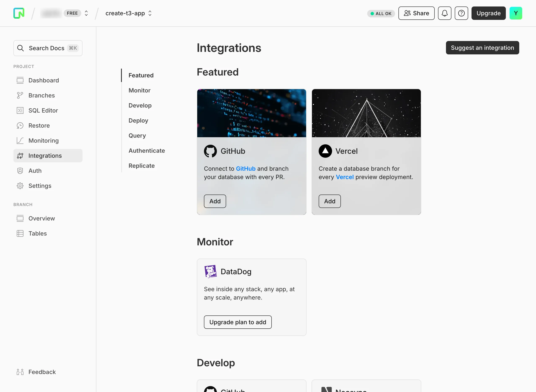The width and height of the screenshot is (536, 392).
Task: Follow the blue Vercel link in description
Action: click(x=345, y=177)
